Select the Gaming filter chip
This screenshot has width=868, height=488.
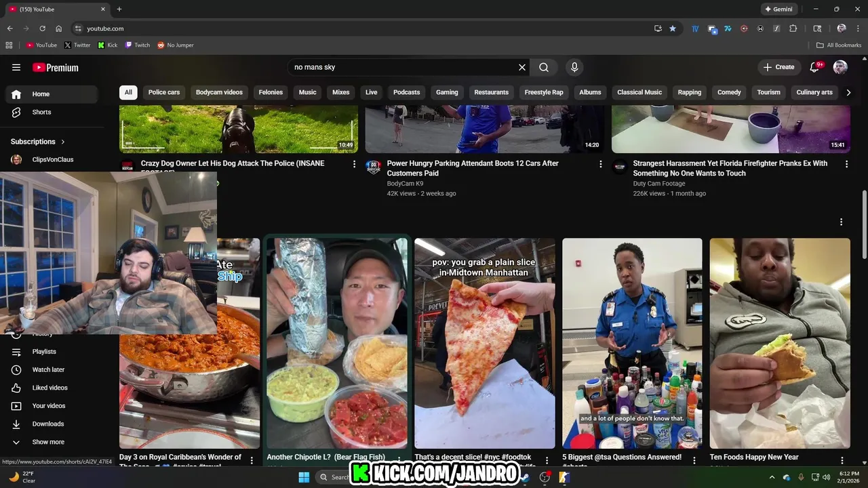pyautogui.click(x=447, y=92)
